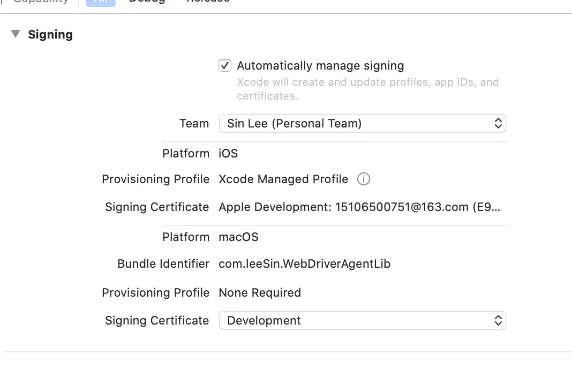Click the Xcode will create profiles description
The width and height of the screenshot is (572, 392).
[x=367, y=89]
